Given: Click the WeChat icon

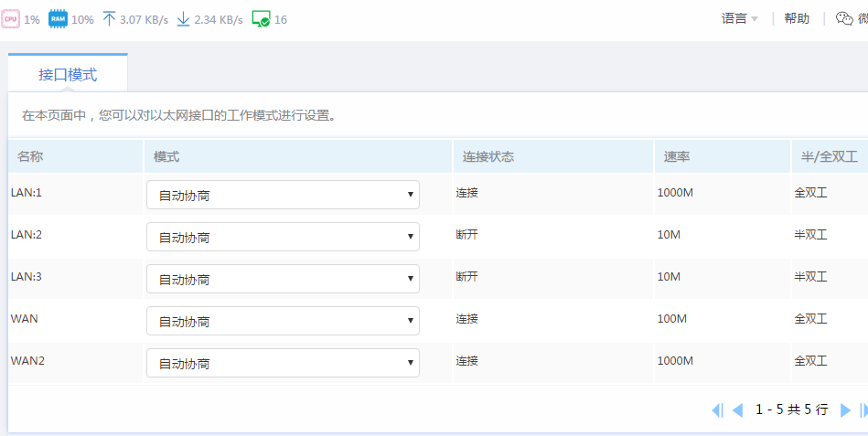Looking at the screenshot, I should click(844, 19).
